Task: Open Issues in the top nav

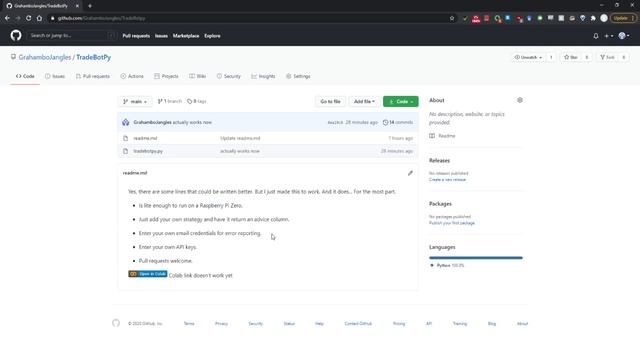Action: [x=161, y=36]
